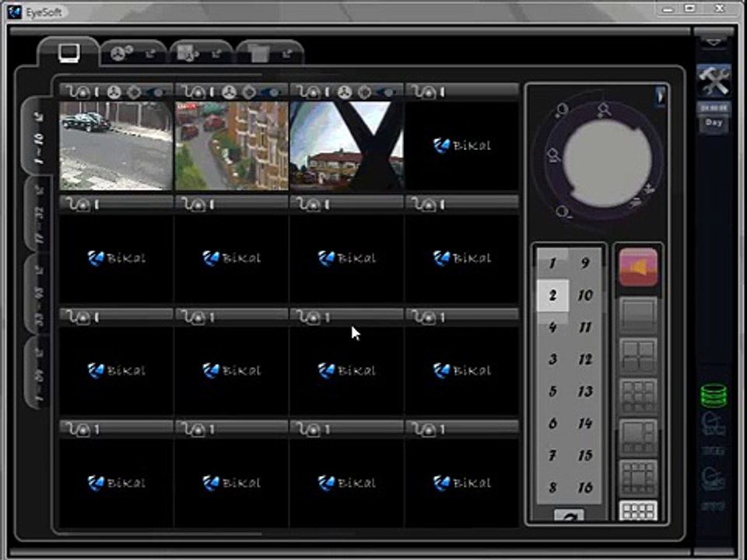Open the live monitor view tab
747x560 pixels.
[68, 53]
